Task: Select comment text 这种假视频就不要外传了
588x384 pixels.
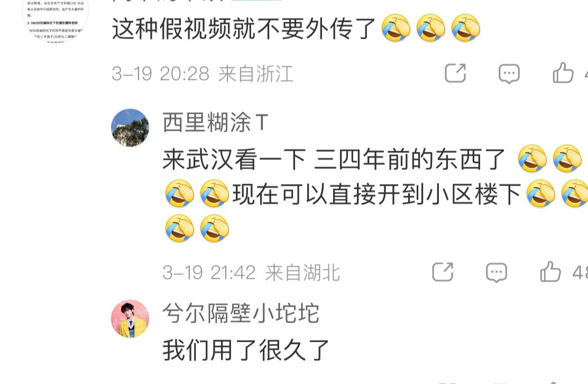Action: pos(244,29)
